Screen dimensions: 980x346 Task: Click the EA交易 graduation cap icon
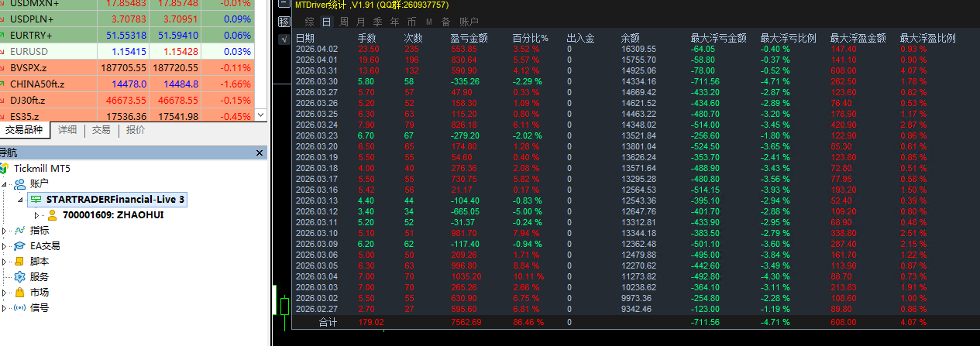(x=20, y=245)
